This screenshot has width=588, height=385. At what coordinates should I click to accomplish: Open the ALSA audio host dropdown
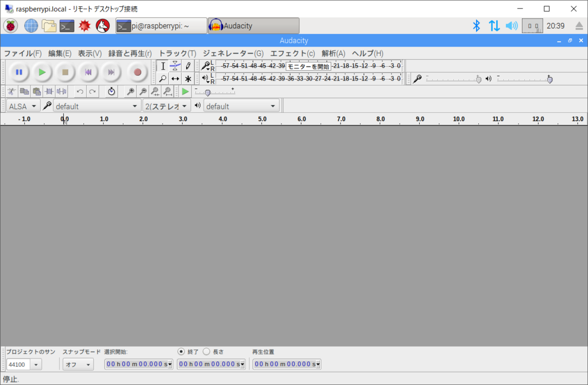tap(23, 106)
